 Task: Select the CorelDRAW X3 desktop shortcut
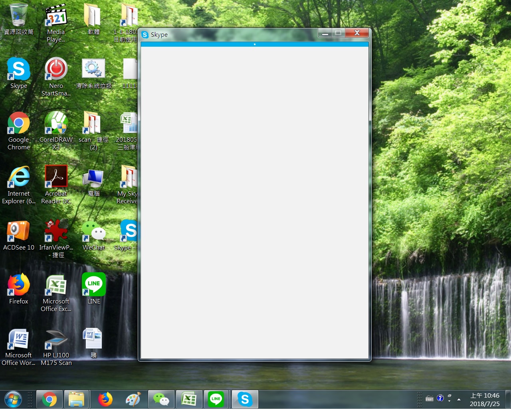click(56, 131)
